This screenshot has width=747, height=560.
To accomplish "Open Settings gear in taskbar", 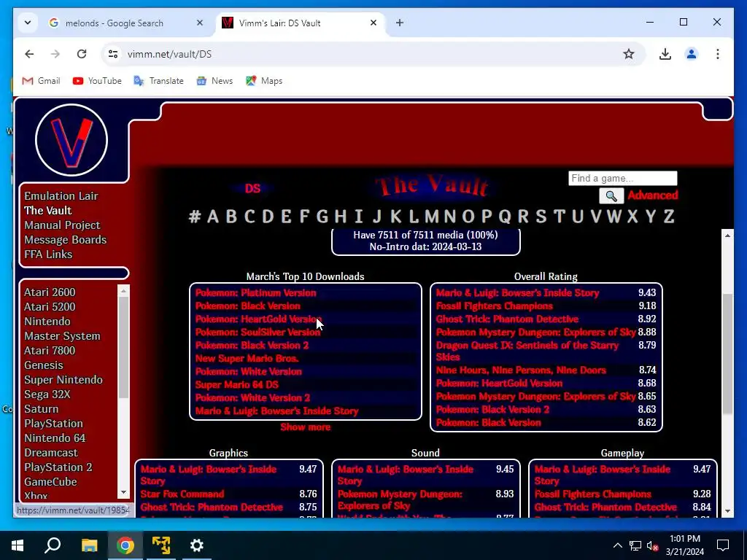I will click(197, 545).
